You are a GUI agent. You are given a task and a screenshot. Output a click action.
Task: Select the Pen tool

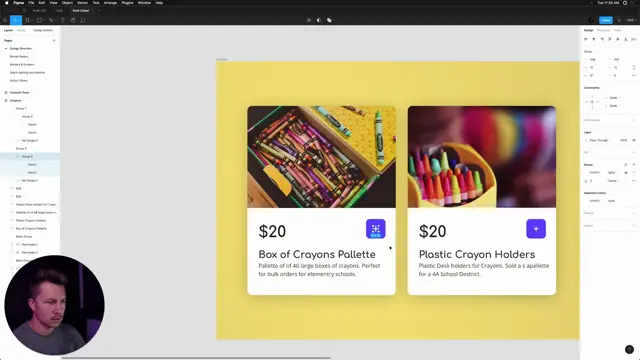click(x=51, y=20)
